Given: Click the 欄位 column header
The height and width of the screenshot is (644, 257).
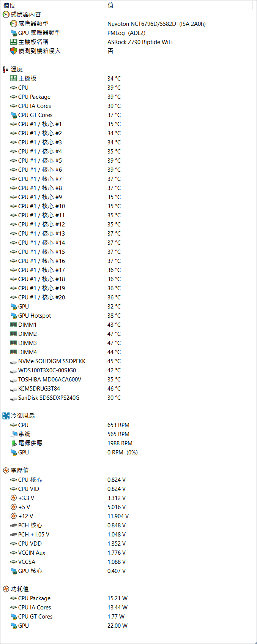Looking at the screenshot, I should (9, 5).
